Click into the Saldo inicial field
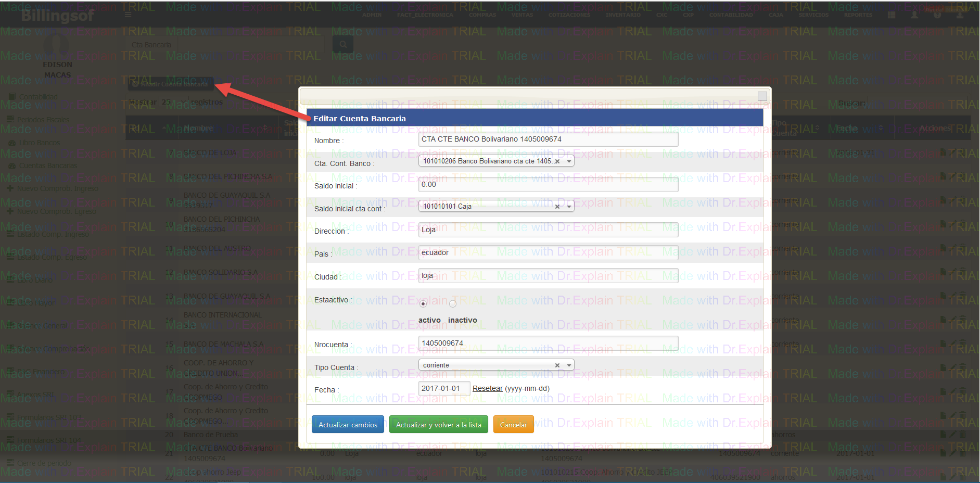 (548, 185)
